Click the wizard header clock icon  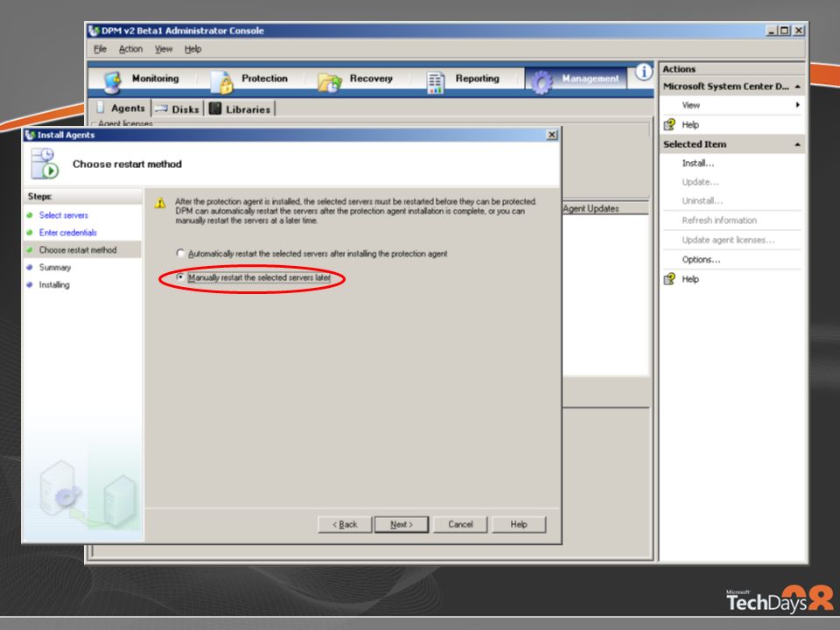(45, 164)
